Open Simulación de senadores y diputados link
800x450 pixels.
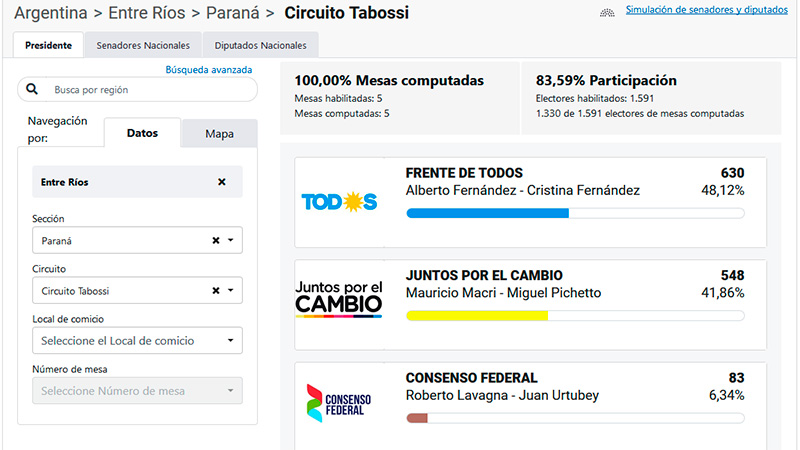click(707, 10)
